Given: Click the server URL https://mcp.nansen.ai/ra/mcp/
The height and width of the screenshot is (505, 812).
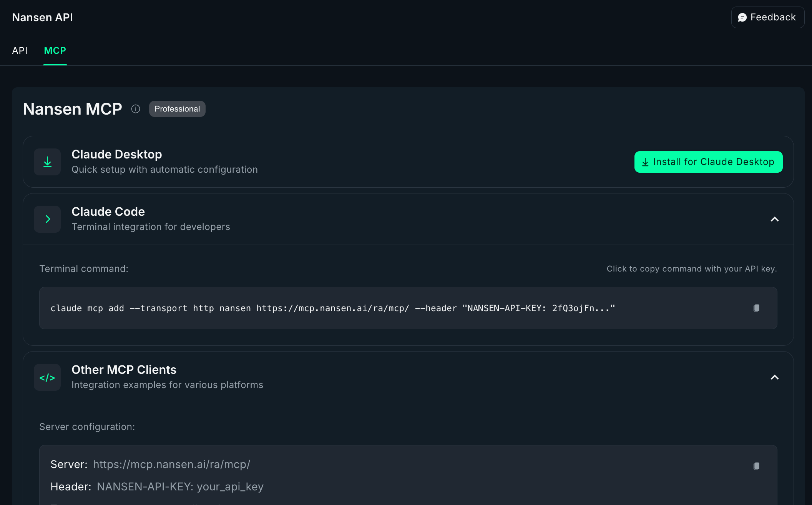Looking at the screenshot, I should (172, 464).
